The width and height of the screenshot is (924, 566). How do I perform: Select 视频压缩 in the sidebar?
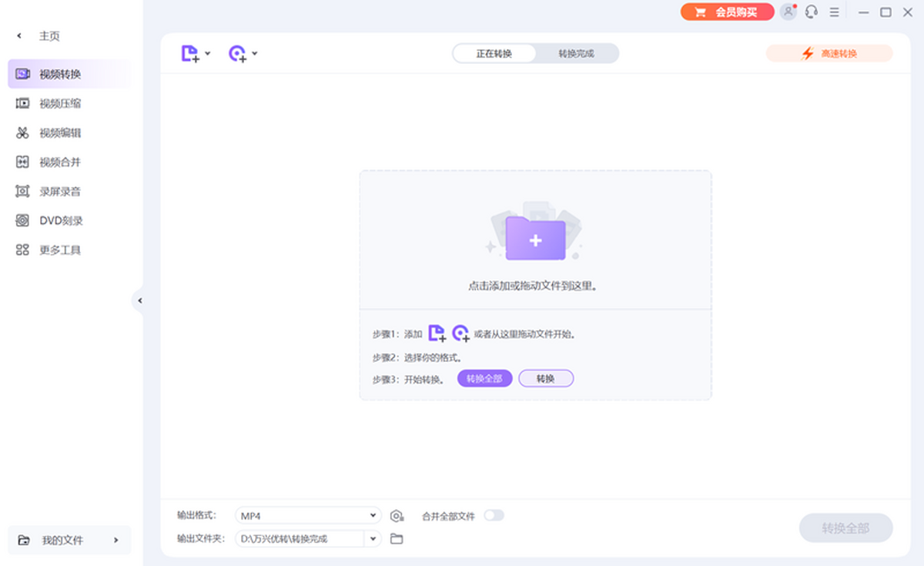60,103
